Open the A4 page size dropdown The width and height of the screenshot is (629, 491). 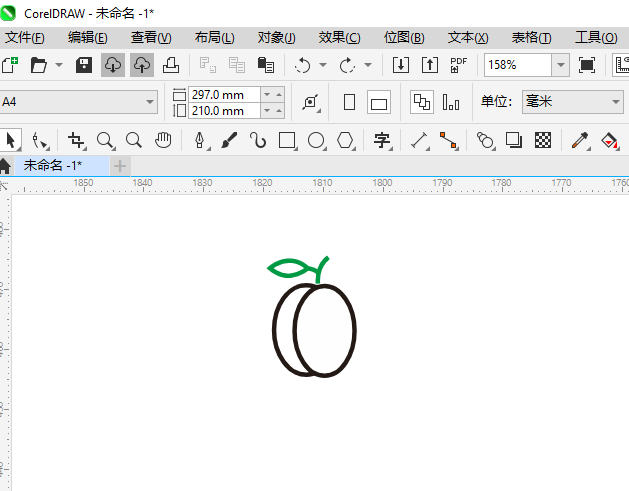tap(150, 102)
